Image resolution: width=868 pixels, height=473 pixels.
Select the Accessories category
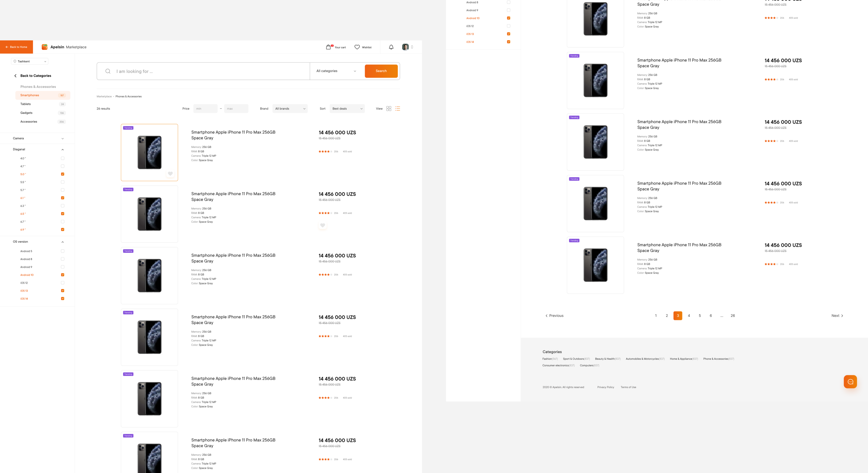tap(43, 122)
